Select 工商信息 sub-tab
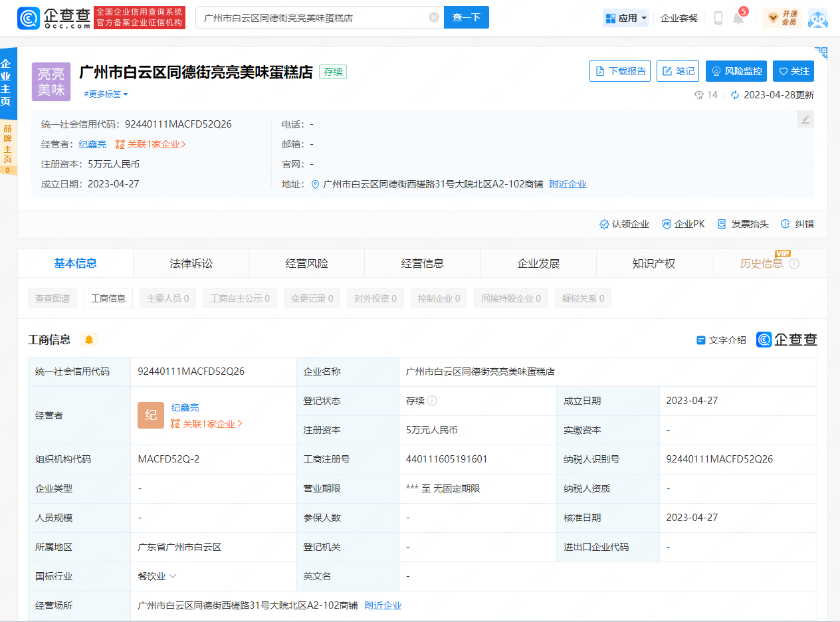Screen dimensions: 840x622 pyautogui.click(x=108, y=298)
